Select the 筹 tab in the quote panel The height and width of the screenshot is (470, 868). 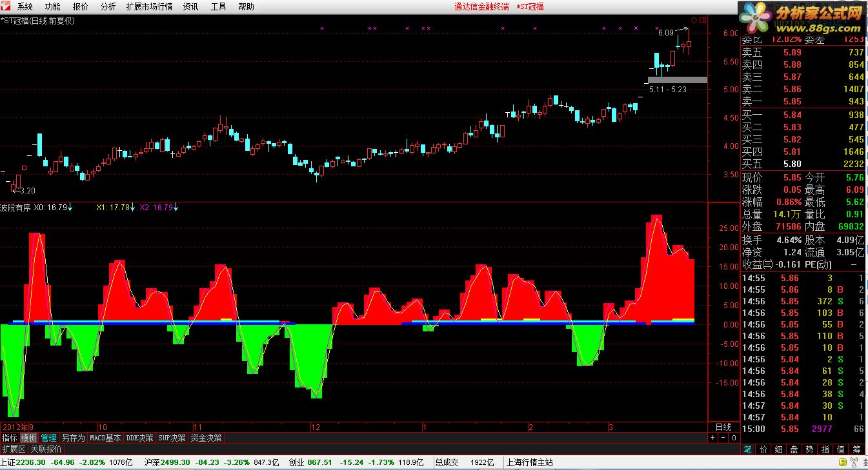click(857, 449)
